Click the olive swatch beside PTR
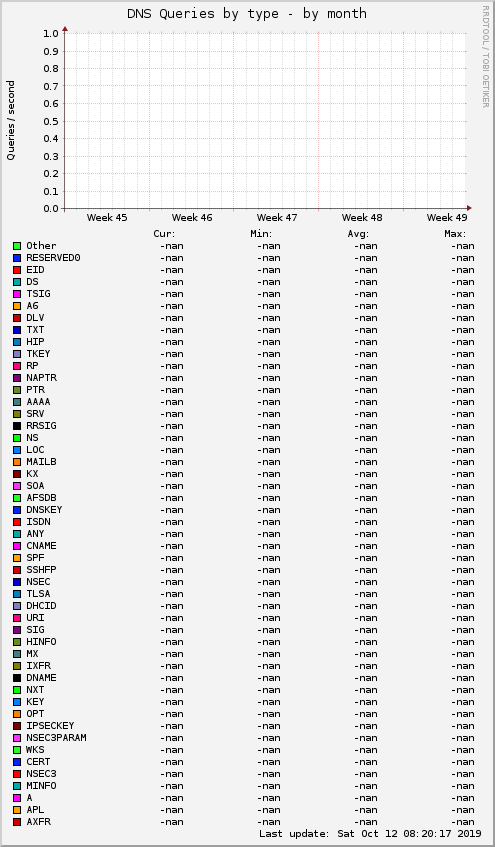The height and width of the screenshot is (847, 495). coord(17,390)
